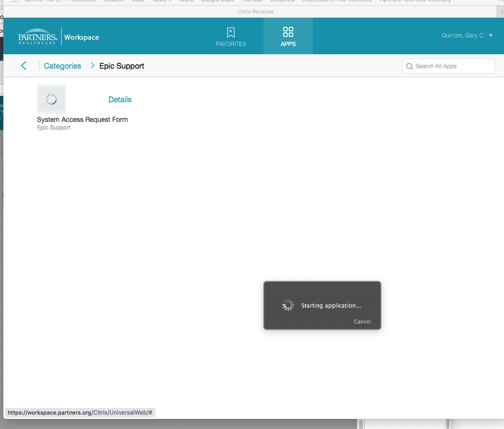Open Details for System Access Request Form
The width and height of the screenshot is (504, 429).
(x=120, y=99)
